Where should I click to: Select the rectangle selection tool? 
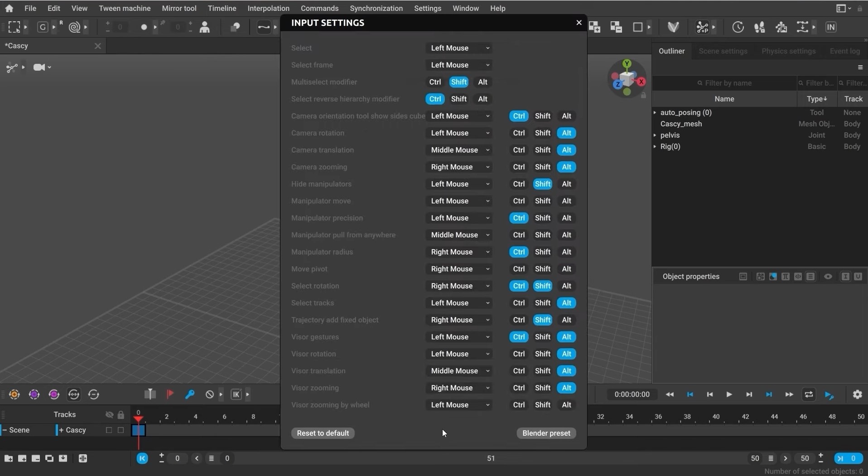pyautogui.click(x=14, y=27)
